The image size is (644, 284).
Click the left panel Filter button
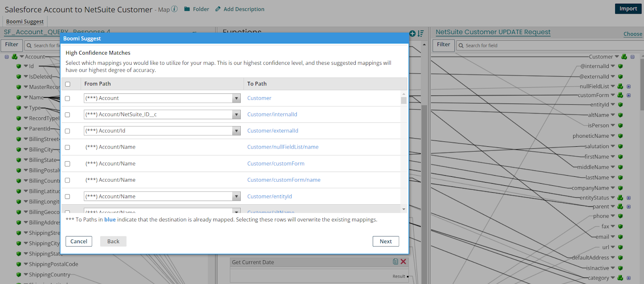12,45
